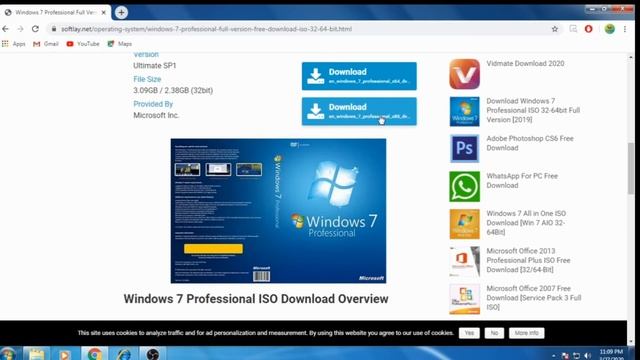The image size is (640, 360).
Task: Click More info on the cookie banner
Action: pyautogui.click(x=527, y=333)
